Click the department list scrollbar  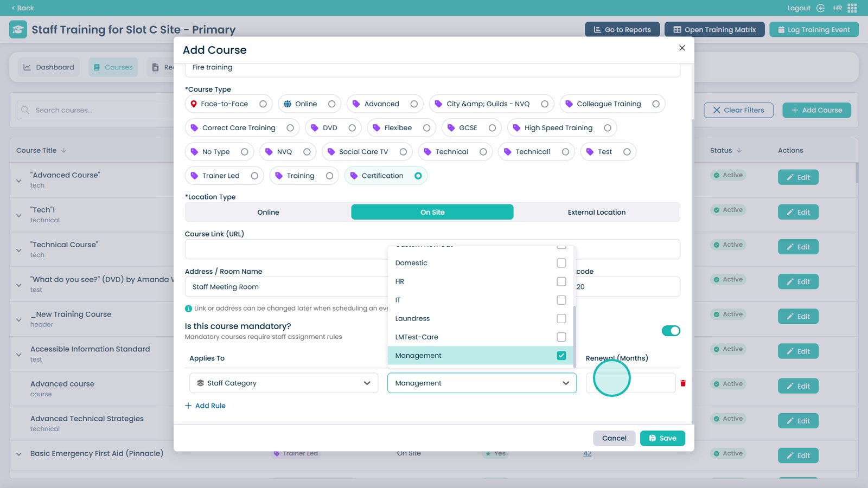pos(575,336)
